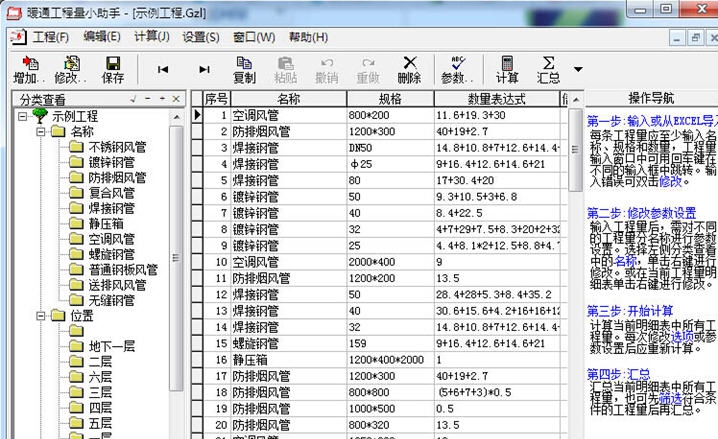
Task: Click the 筛选 link in step four
Action: pyautogui.click(x=670, y=398)
